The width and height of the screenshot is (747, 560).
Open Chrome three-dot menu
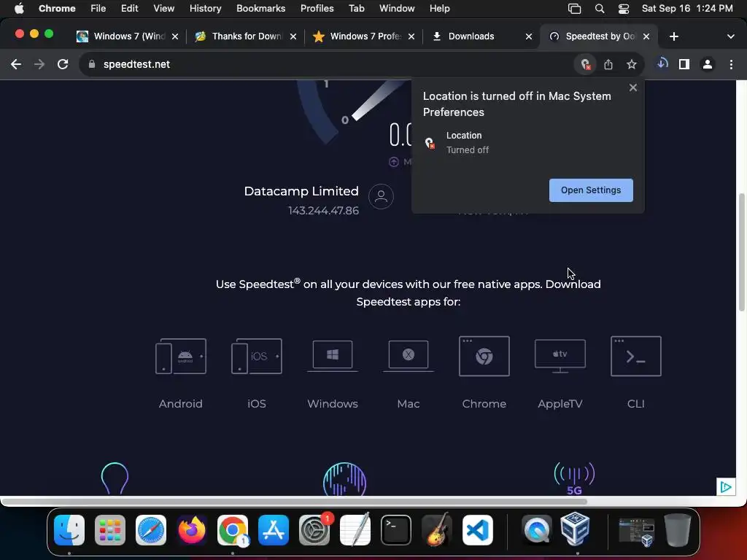[731, 64]
